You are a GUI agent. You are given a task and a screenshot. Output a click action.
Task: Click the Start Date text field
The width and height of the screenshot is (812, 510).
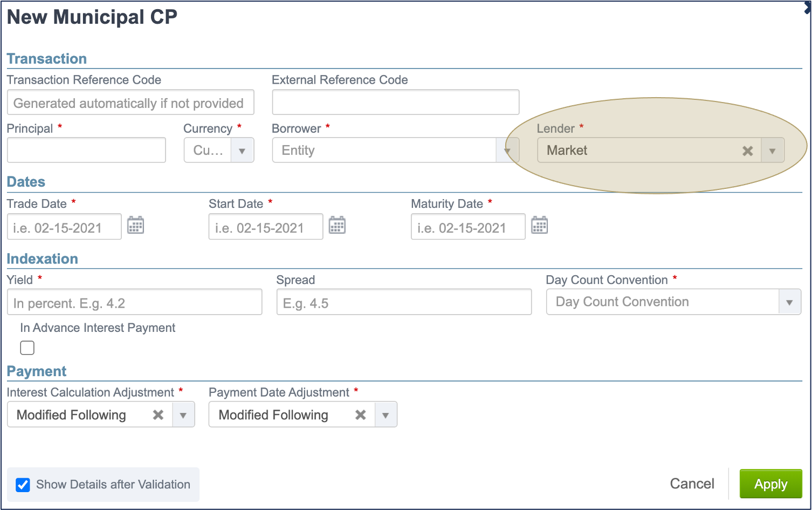266,227
